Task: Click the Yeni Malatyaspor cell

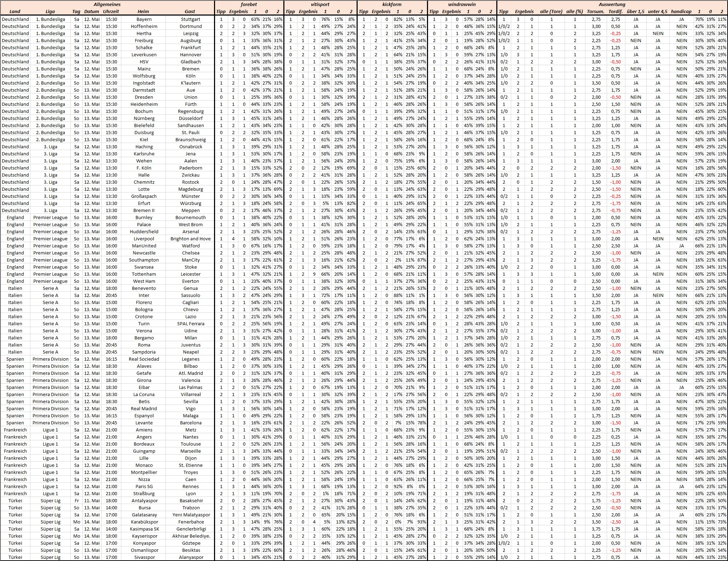Action: (x=190, y=515)
